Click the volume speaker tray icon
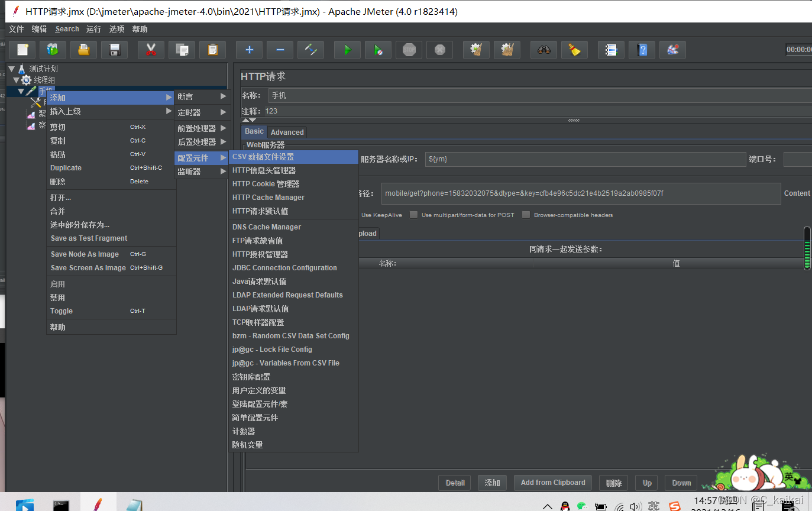 coord(636,506)
